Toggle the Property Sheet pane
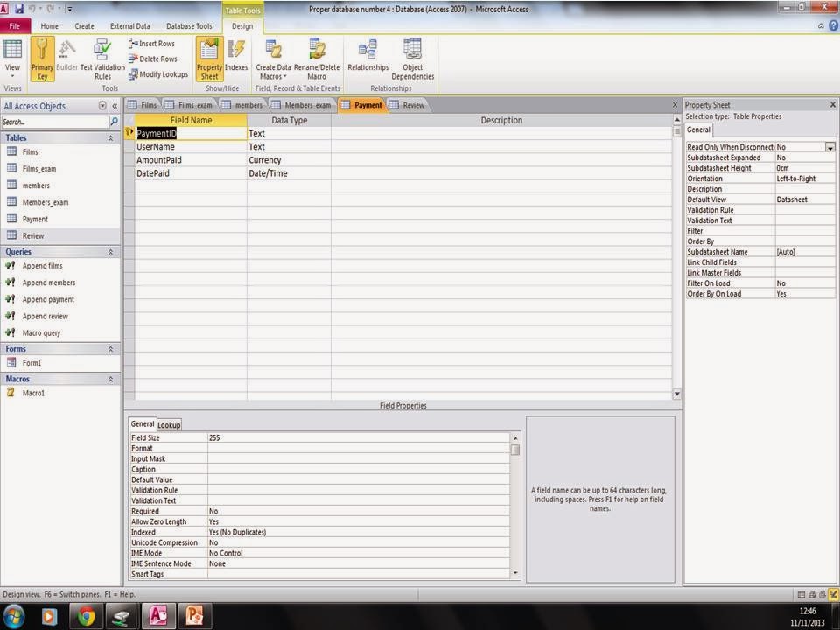The image size is (840, 630). coord(209,59)
